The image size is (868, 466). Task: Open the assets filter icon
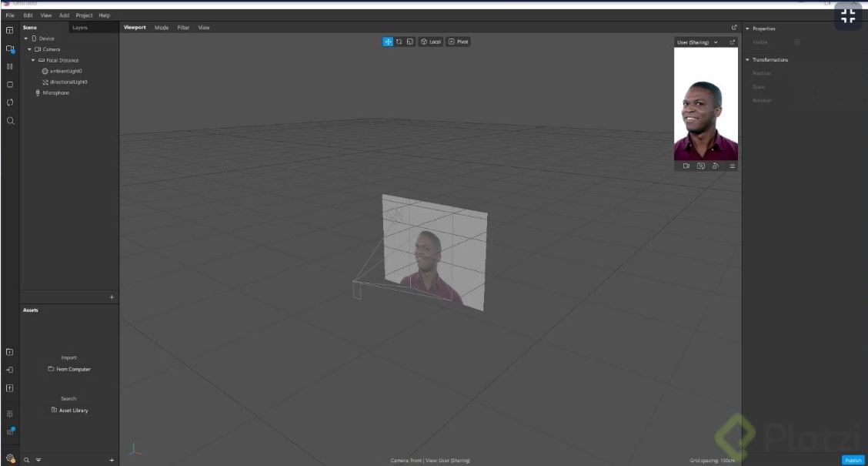(x=38, y=460)
